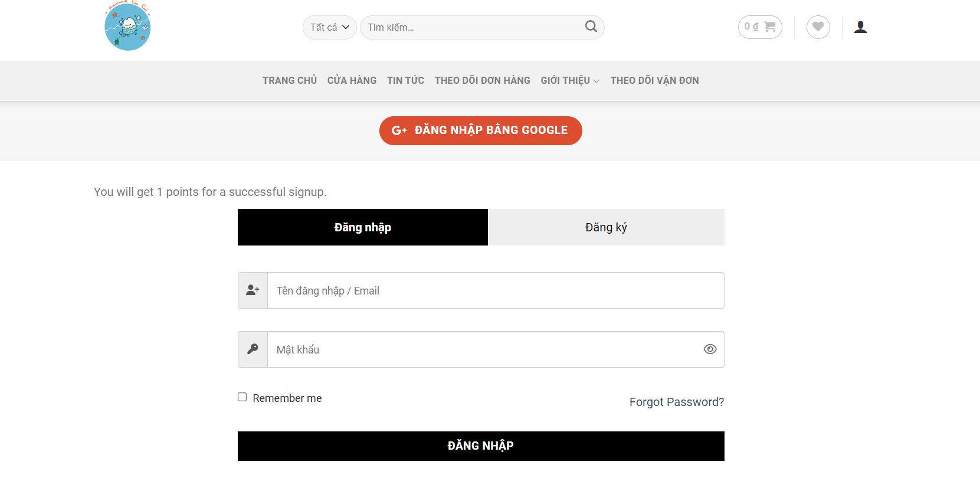Click the key icon beside password field
The width and height of the screenshot is (980, 491).
[253, 349]
